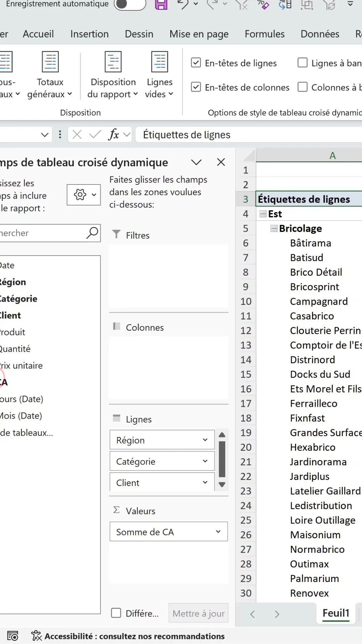Enable the Lignes à bandes checkbox

pyautogui.click(x=303, y=63)
